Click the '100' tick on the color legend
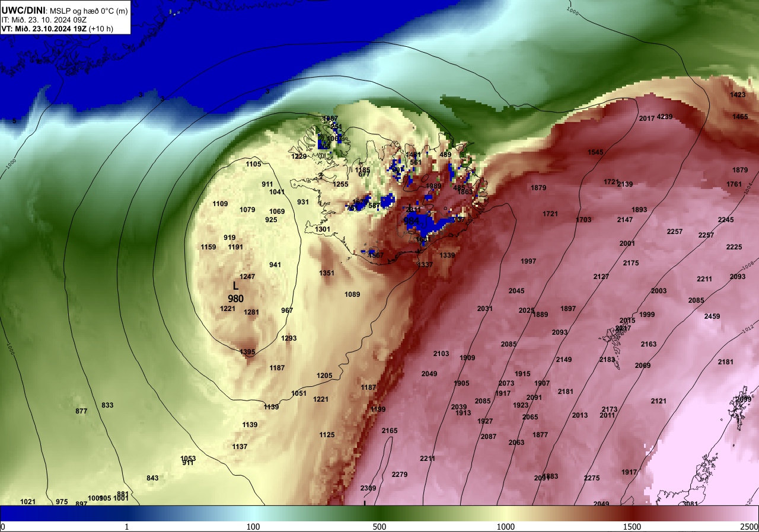Image resolution: width=759 pixels, height=532 pixels. coord(253,527)
